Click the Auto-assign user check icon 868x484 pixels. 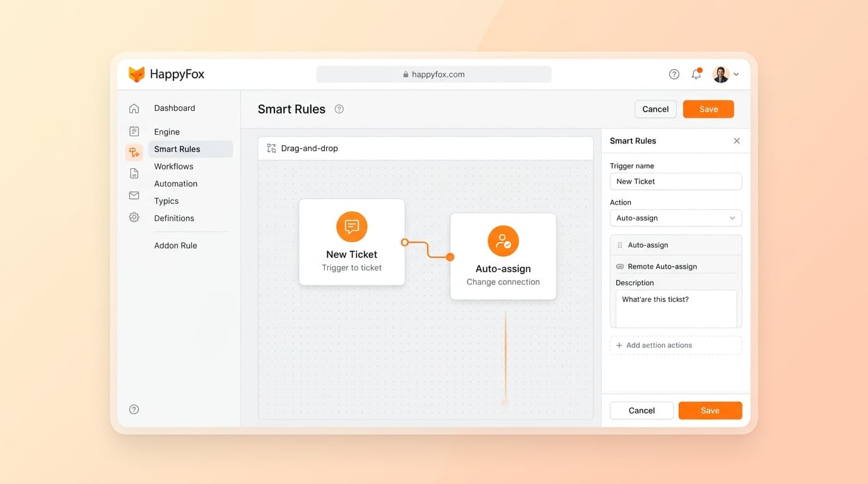[503, 241]
